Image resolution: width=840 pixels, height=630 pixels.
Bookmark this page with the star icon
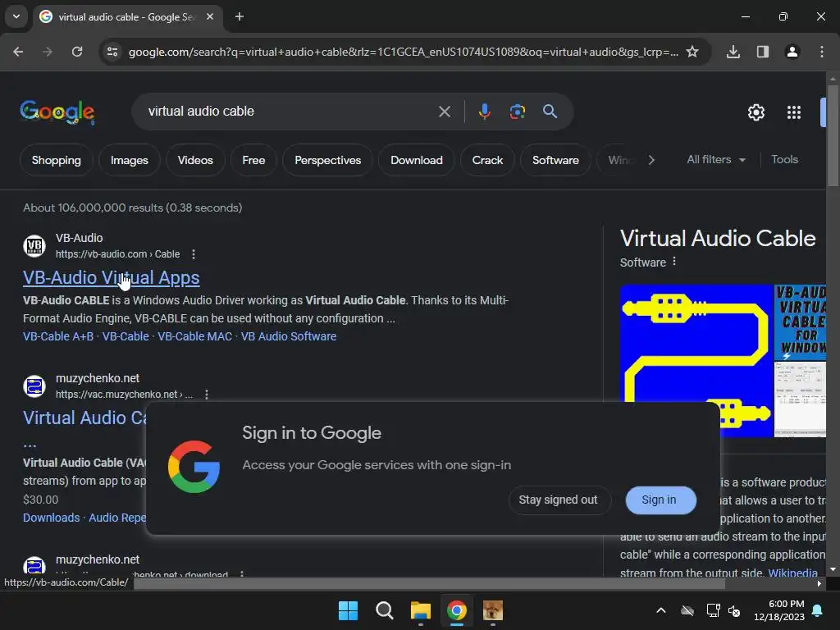692,52
